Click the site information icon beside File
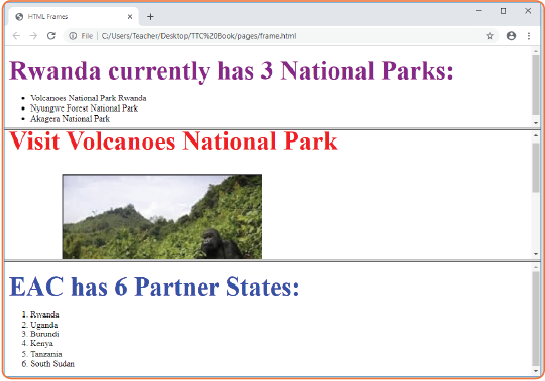This screenshot has height=381, width=545. (73, 36)
